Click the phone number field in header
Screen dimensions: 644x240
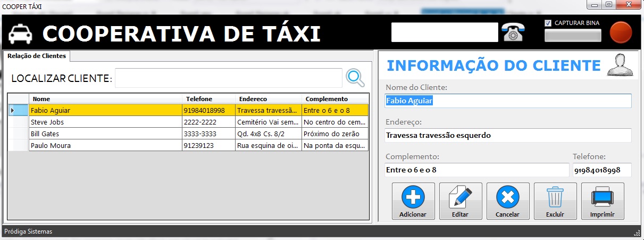click(x=445, y=32)
